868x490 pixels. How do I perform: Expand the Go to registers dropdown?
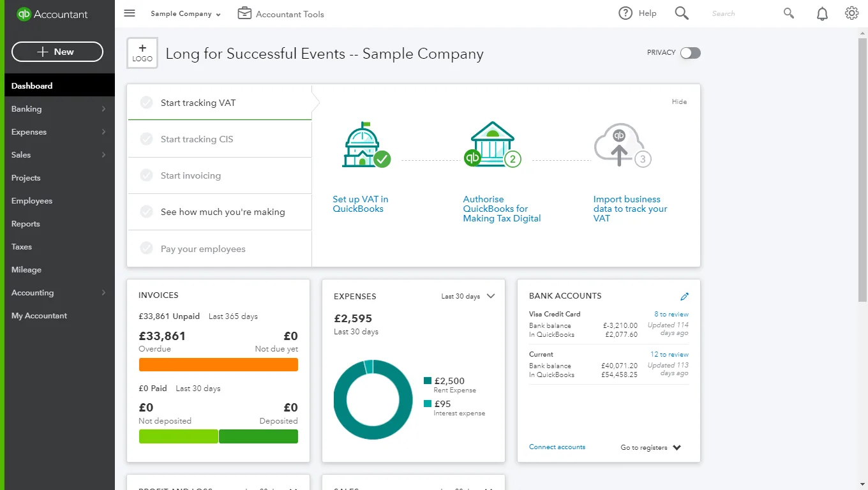click(651, 448)
